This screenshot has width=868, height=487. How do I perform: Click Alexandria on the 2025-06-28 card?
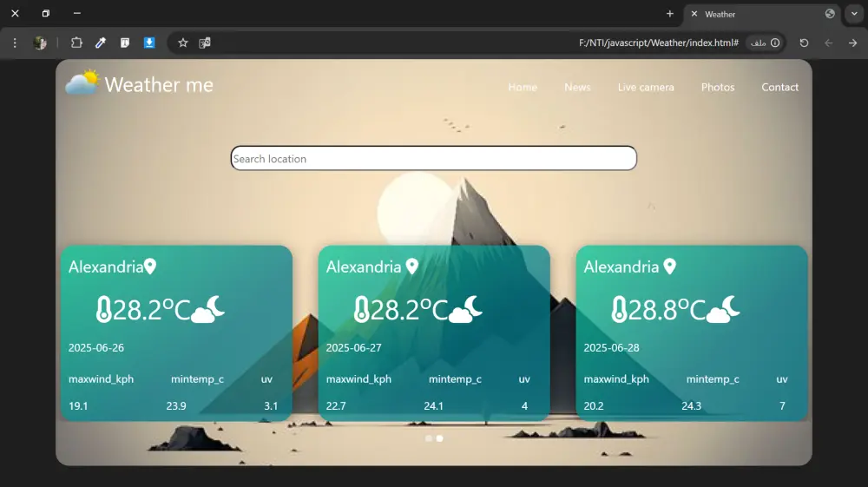(621, 267)
